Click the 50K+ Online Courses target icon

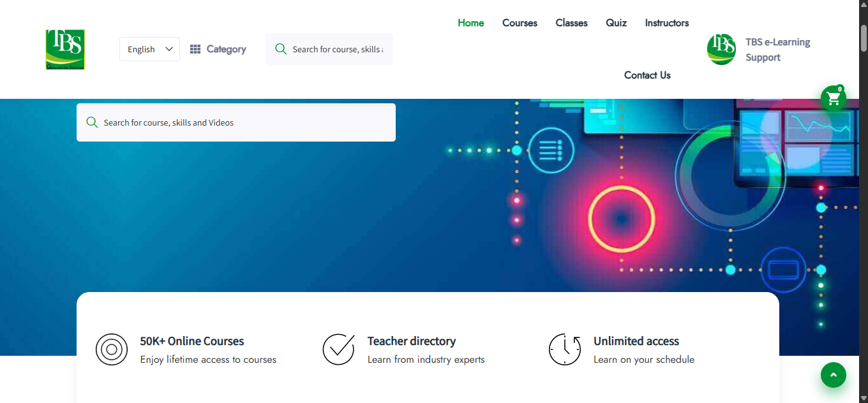coord(112,349)
